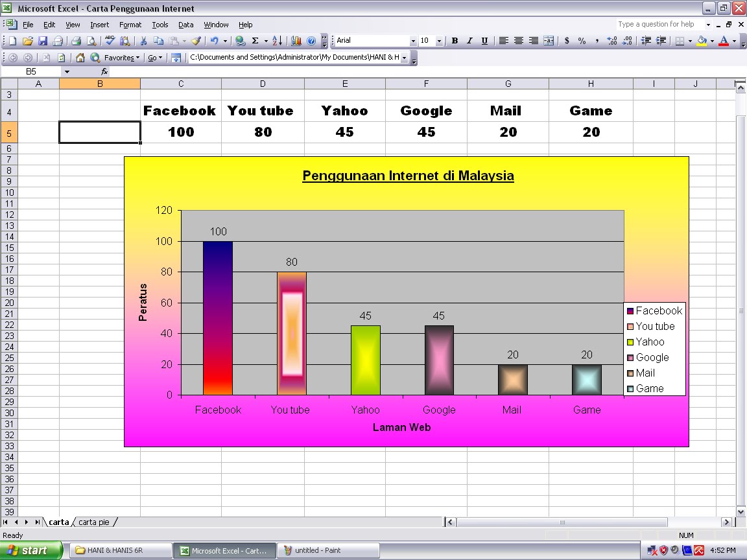The image size is (747, 560).
Task: Launch the Chart Wizard icon
Action: tap(296, 41)
